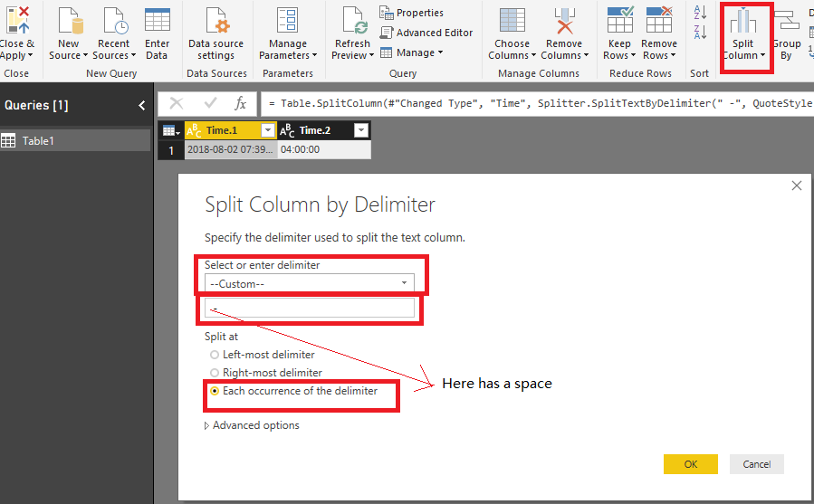
Task: Expand the Split Column dropdown arrow
Action: (x=762, y=55)
